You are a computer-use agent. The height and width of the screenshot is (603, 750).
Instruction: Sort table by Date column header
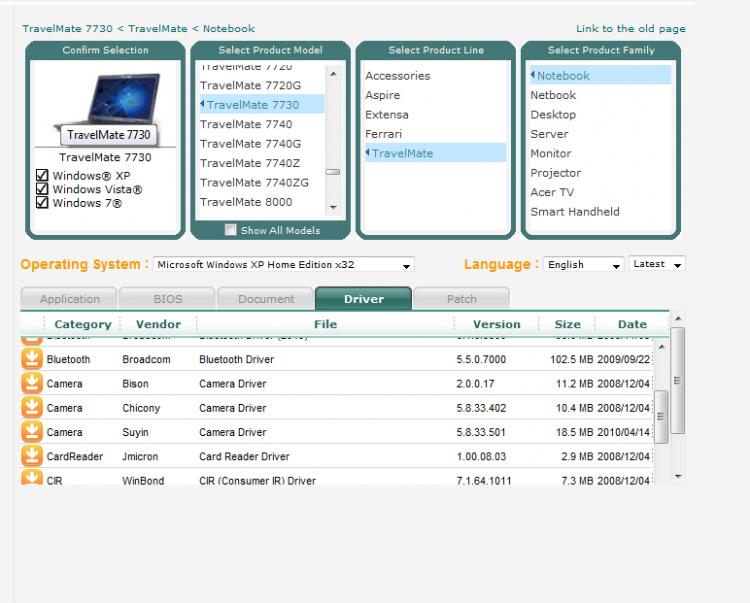coord(632,324)
